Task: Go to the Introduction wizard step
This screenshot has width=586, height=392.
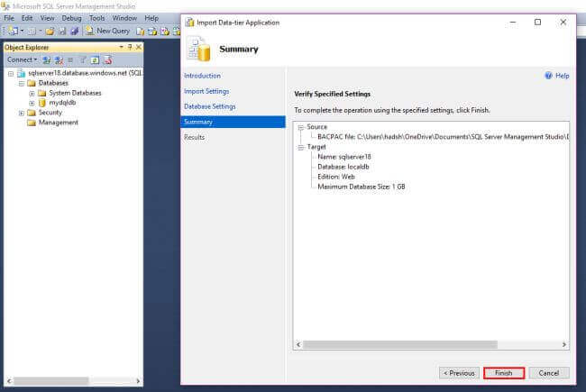Action: [202, 76]
